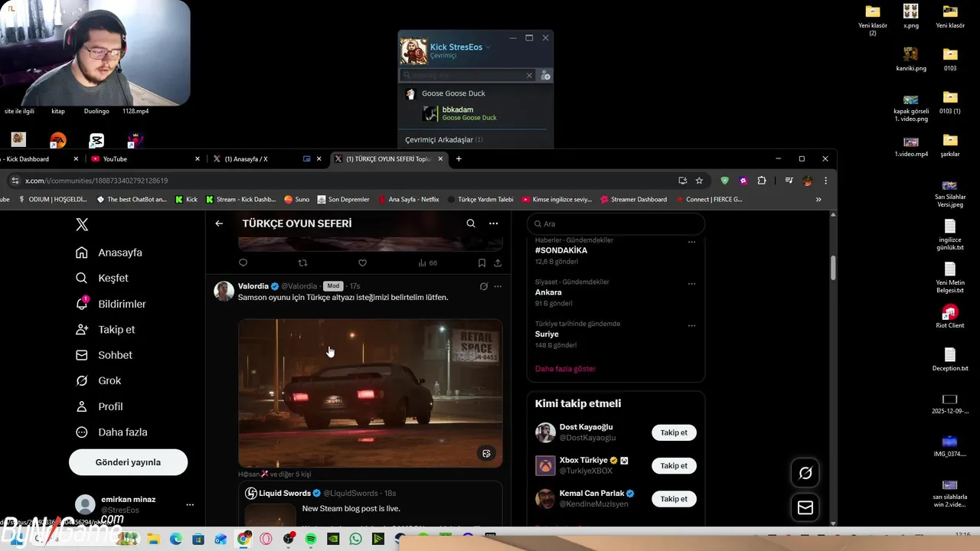980x551 pixels.
Task: Open floating messages envelope button
Action: click(x=805, y=507)
